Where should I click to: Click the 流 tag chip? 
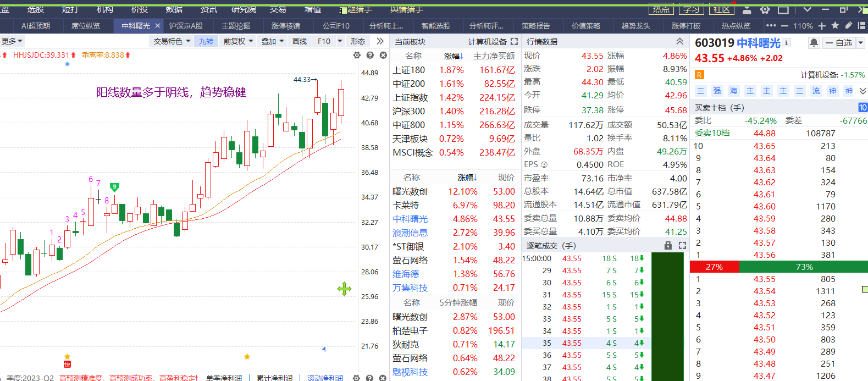coord(816,91)
